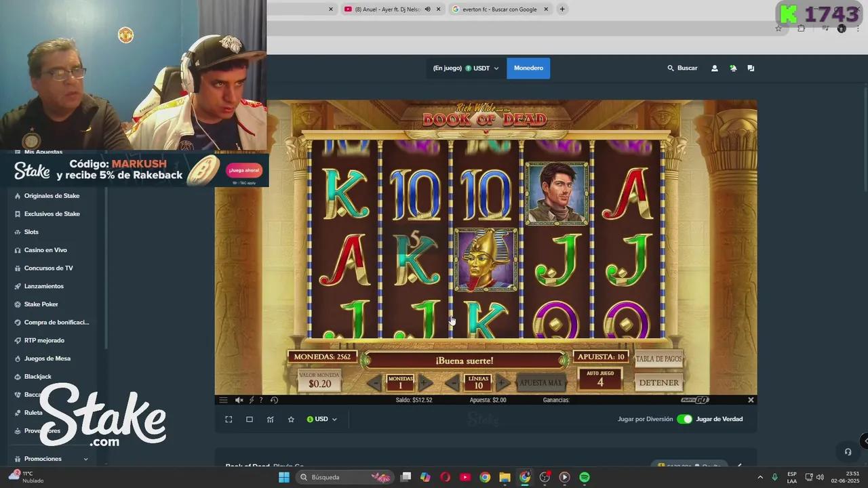Launch Opera browser from taskbar

tap(446, 477)
